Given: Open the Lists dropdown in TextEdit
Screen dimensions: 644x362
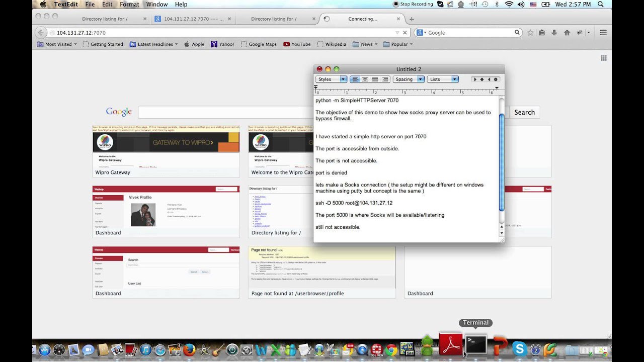Looking at the screenshot, I should [x=443, y=79].
